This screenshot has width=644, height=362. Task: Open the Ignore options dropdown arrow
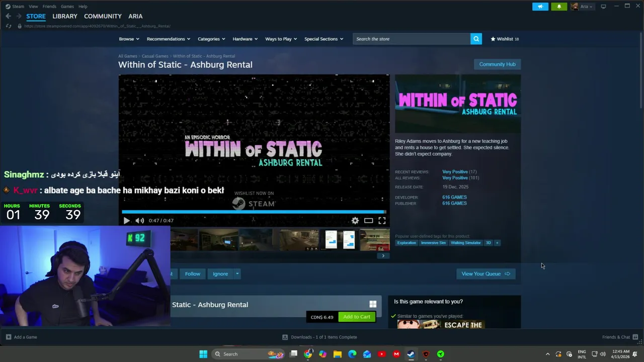(237, 274)
